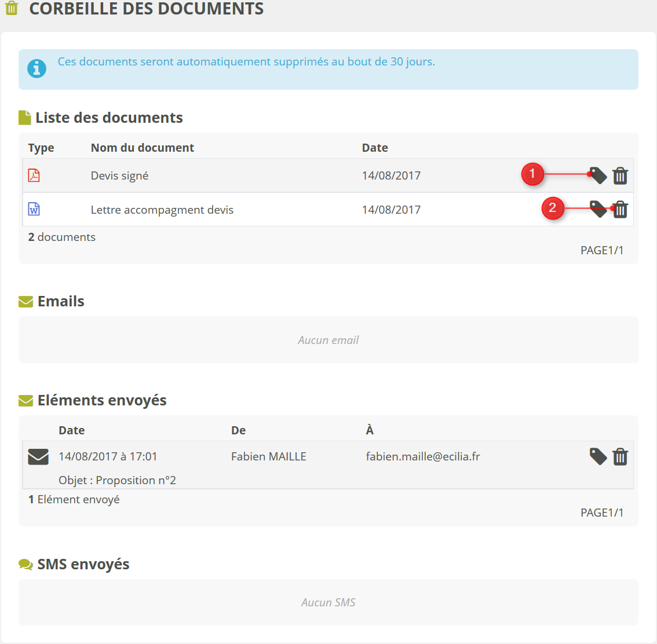Delete the Devis signé document permanently
This screenshot has height=644, width=657.
pos(620,175)
